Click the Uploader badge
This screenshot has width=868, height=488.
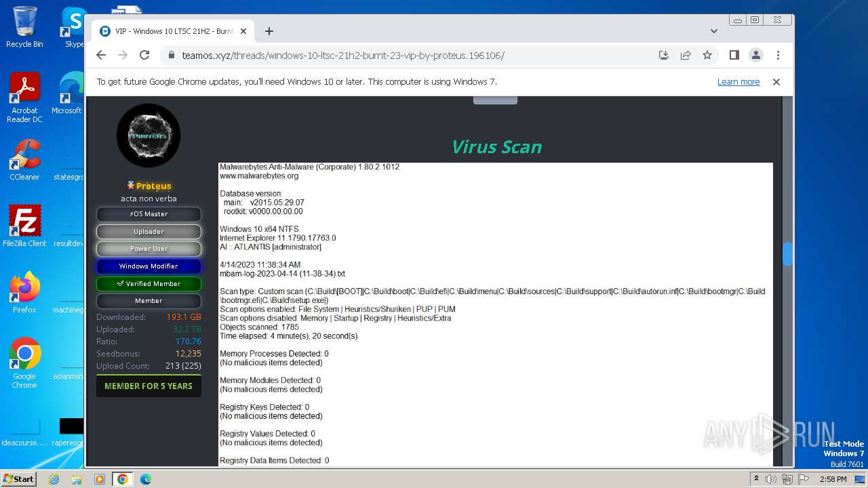pos(149,232)
